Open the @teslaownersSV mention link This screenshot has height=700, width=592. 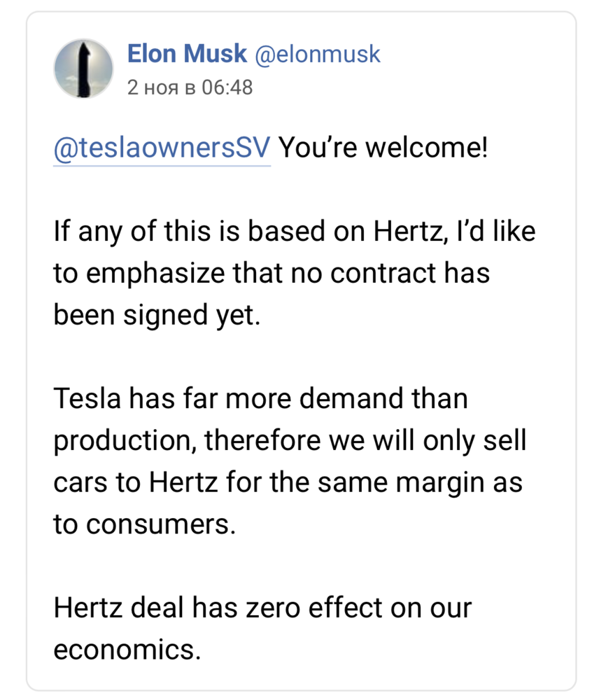162,148
